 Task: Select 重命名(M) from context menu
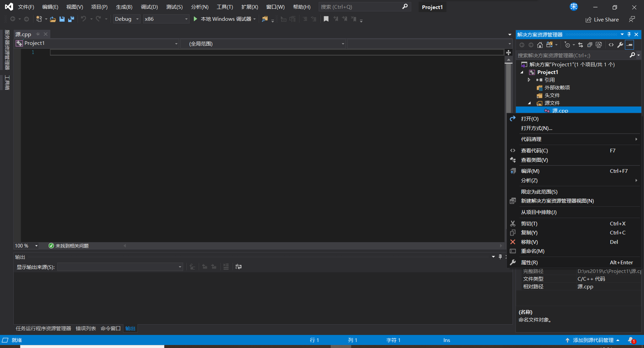coord(532,251)
